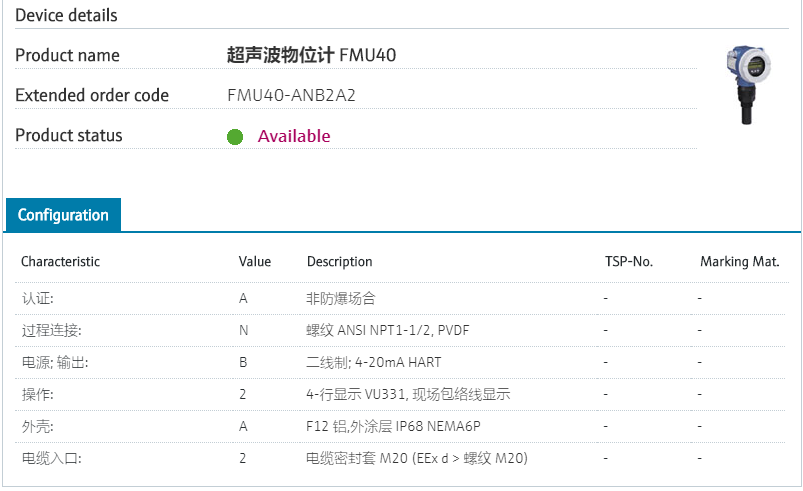Click the product name 超声波物位计 FMU40
The width and height of the screenshot is (803, 491).
click(312, 55)
